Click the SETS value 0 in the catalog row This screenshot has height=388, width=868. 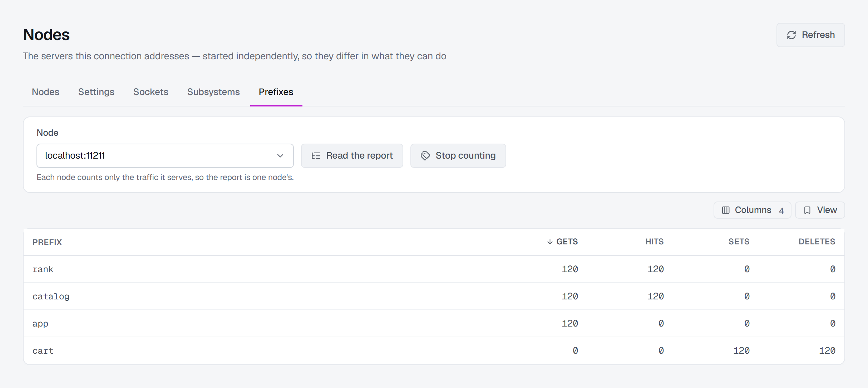[747, 296]
